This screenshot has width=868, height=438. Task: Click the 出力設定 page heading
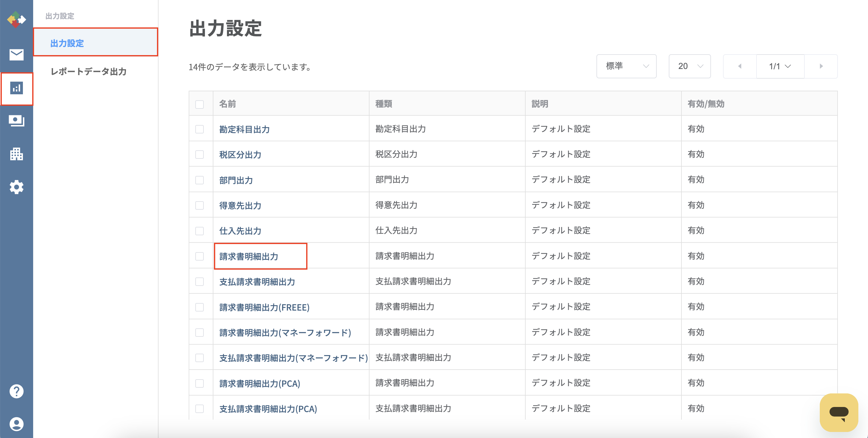click(225, 28)
